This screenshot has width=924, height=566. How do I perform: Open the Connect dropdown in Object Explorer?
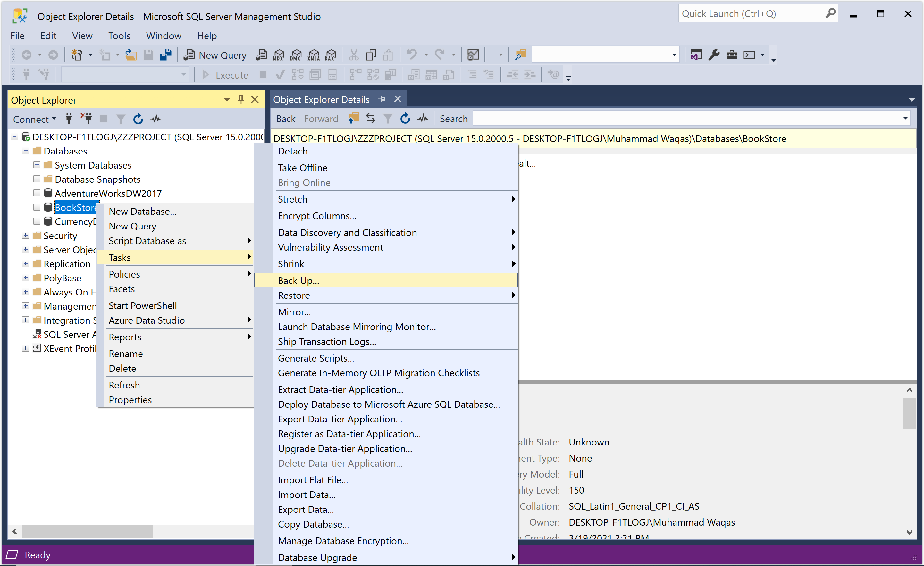(35, 119)
